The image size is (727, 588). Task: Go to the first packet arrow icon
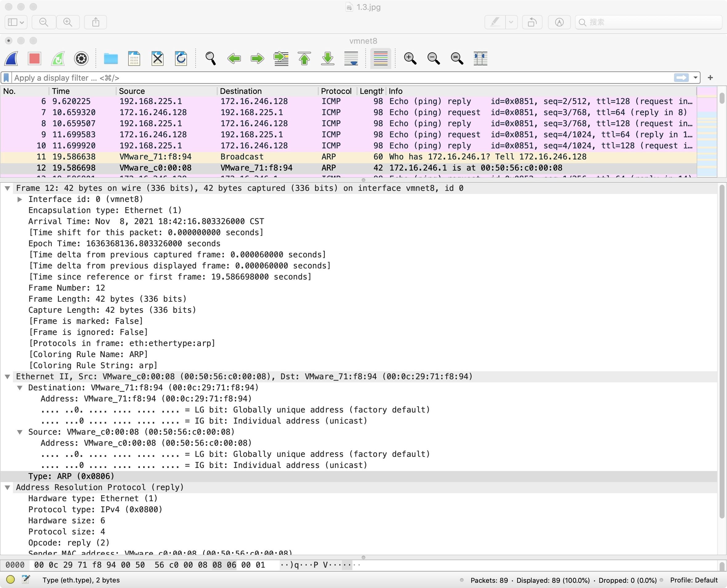click(304, 58)
